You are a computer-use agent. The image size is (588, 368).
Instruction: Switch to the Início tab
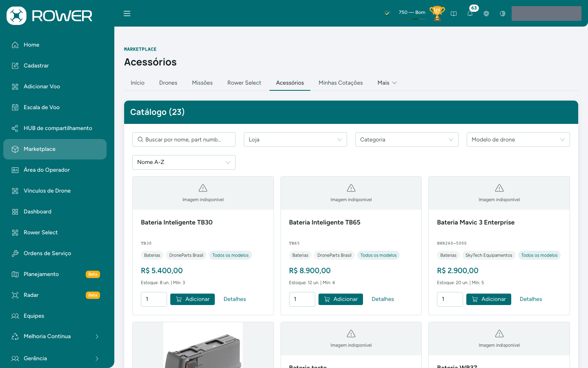pyautogui.click(x=138, y=83)
